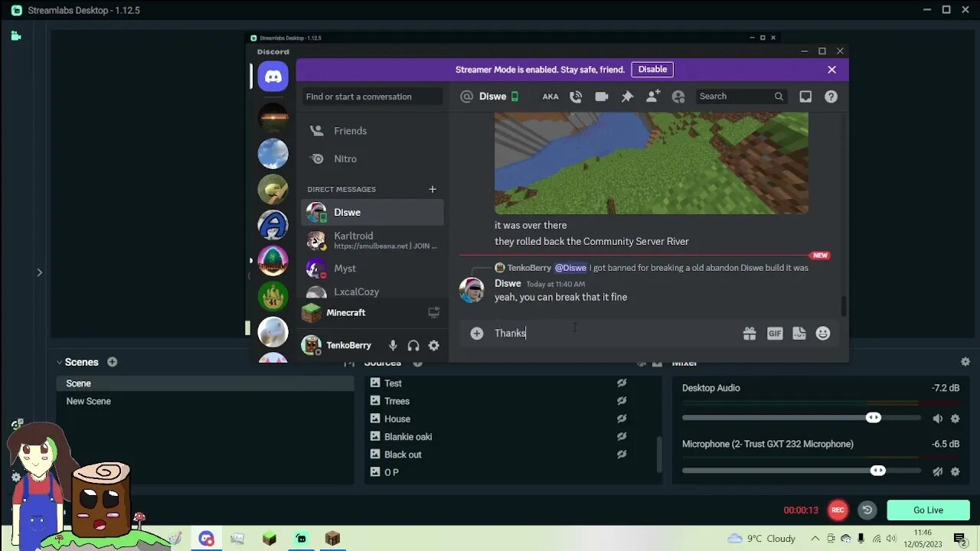Show the House source
The image size is (980, 551).
(x=622, y=419)
